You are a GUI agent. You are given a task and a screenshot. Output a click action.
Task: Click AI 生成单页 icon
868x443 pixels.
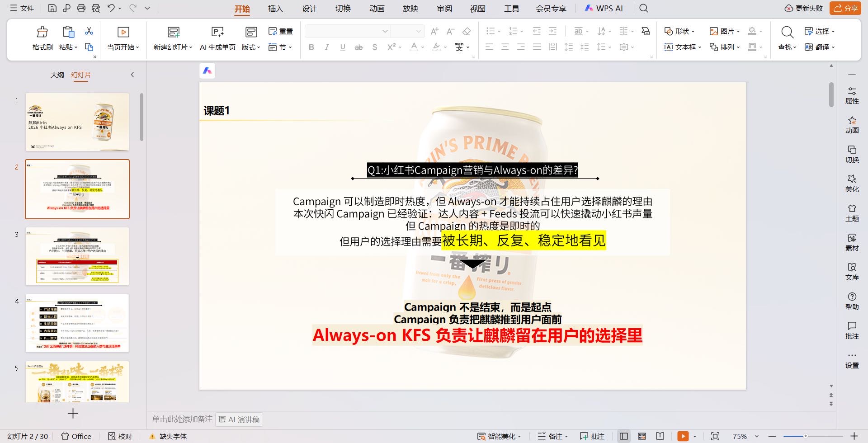(217, 32)
